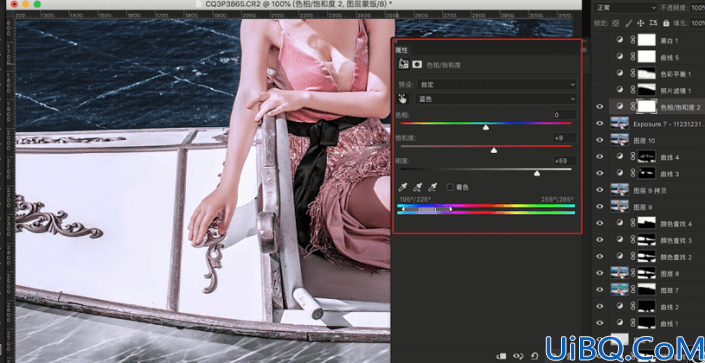The width and height of the screenshot is (705, 363).
Task: Click the 填充 fill field
Action: (x=698, y=23)
